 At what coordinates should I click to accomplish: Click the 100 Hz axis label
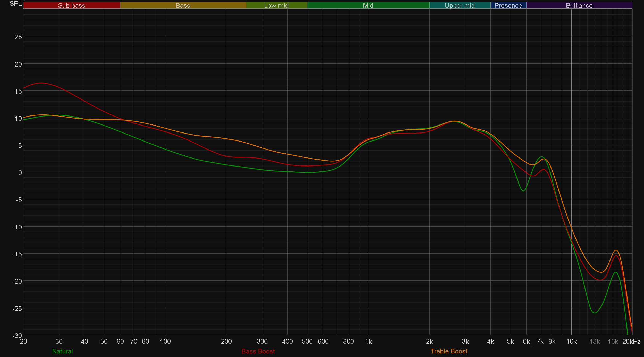165,341
